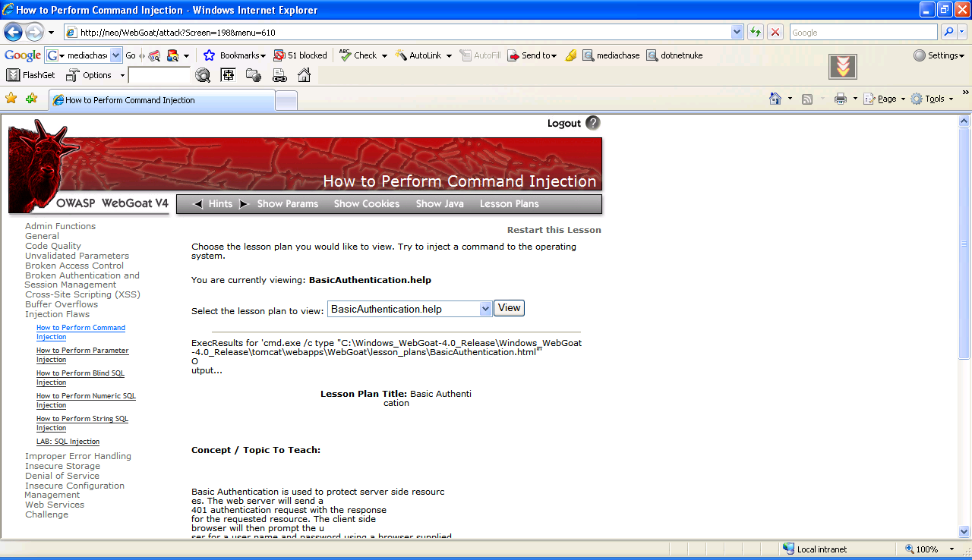Open the lesson plan selection dropdown
Screen dimensions: 972x560
(x=485, y=309)
